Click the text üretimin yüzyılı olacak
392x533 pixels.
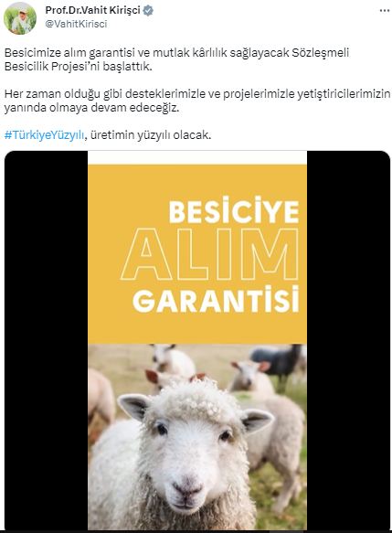pos(151,135)
